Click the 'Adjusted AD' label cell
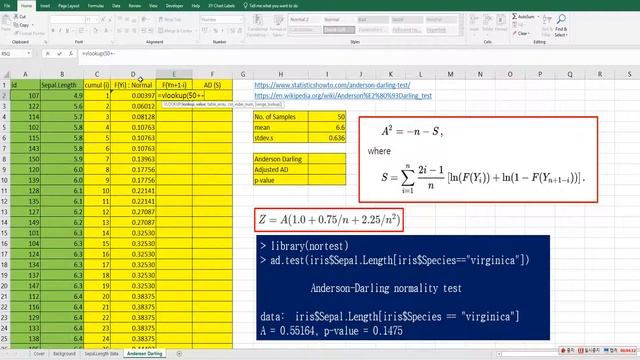640x360 pixels. (281, 170)
